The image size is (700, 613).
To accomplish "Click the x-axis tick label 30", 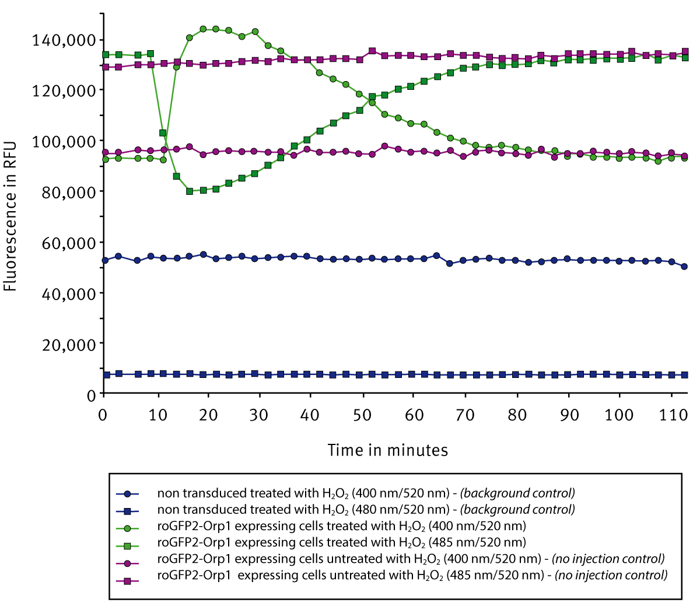I will tap(260, 415).
